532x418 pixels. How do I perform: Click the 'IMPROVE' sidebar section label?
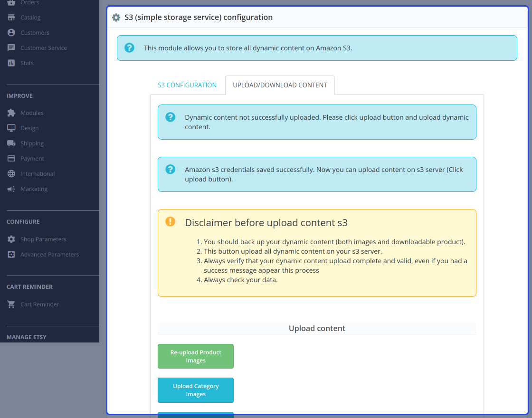(19, 96)
